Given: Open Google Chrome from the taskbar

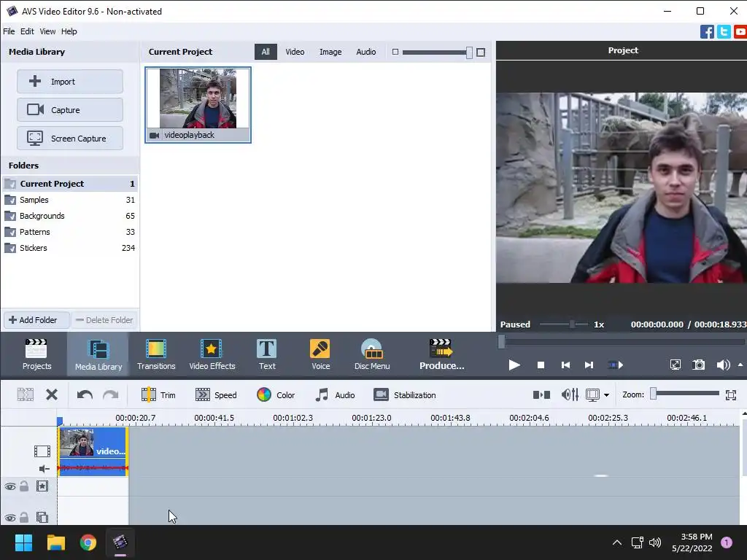Looking at the screenshot, I should click(x=88, y=542).
